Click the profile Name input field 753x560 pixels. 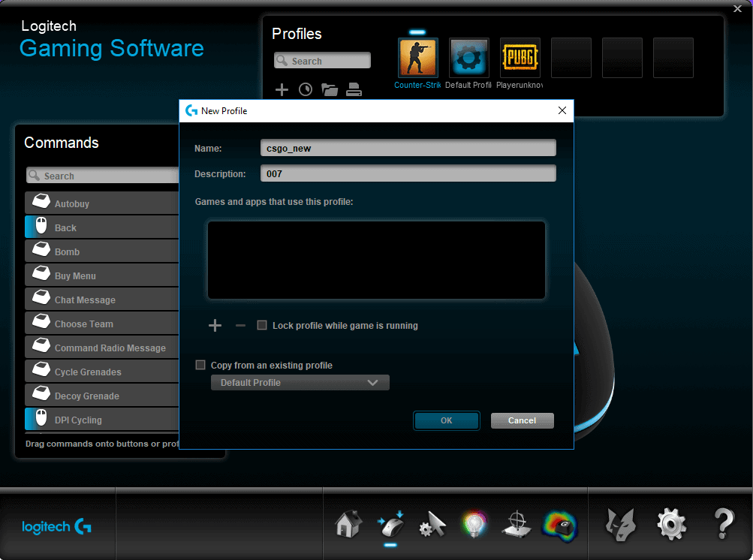coord(408,148)
